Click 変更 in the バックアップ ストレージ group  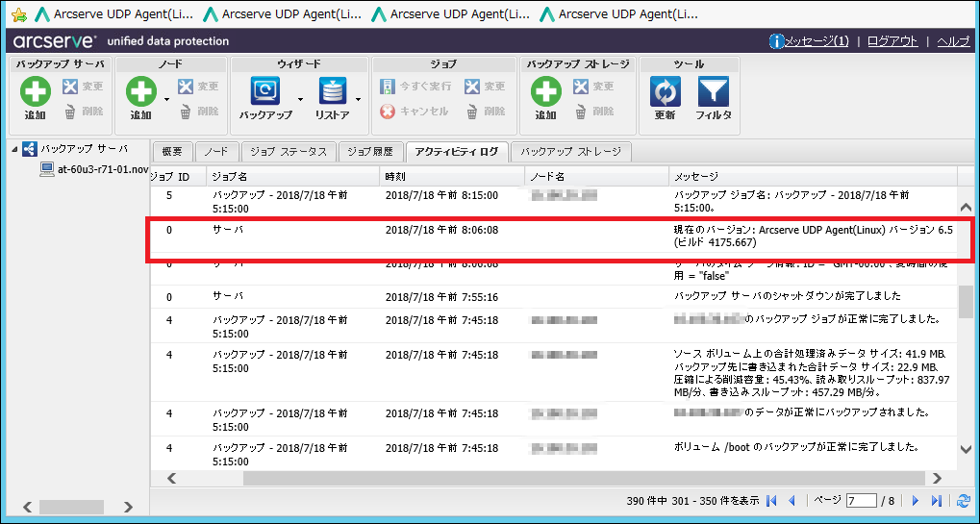pos(593,87)
